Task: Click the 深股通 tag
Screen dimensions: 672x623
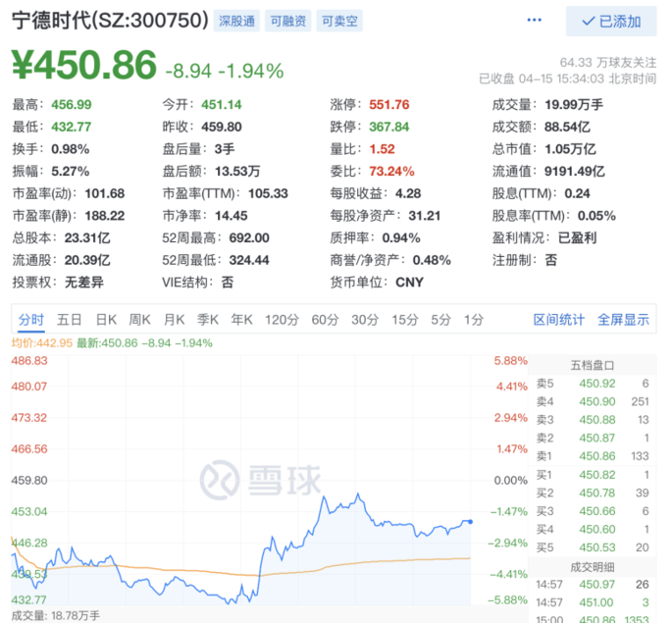Action: pos(236,21)
